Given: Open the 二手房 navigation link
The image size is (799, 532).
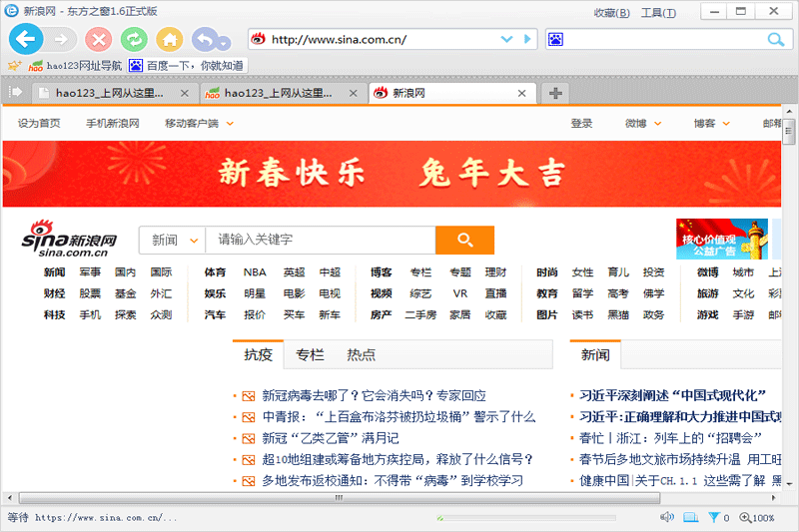Looking at the screenshot, I should 420,315.
